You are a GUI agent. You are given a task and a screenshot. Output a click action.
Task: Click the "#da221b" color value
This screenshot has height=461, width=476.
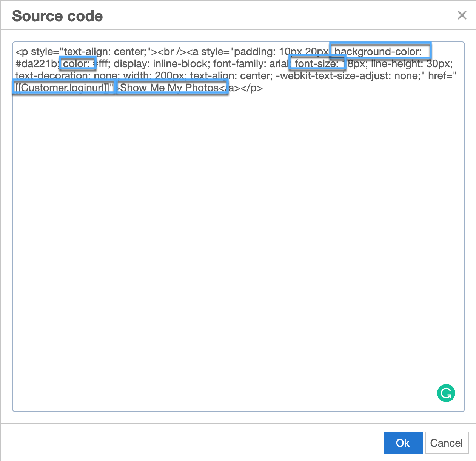coord(36,64)
